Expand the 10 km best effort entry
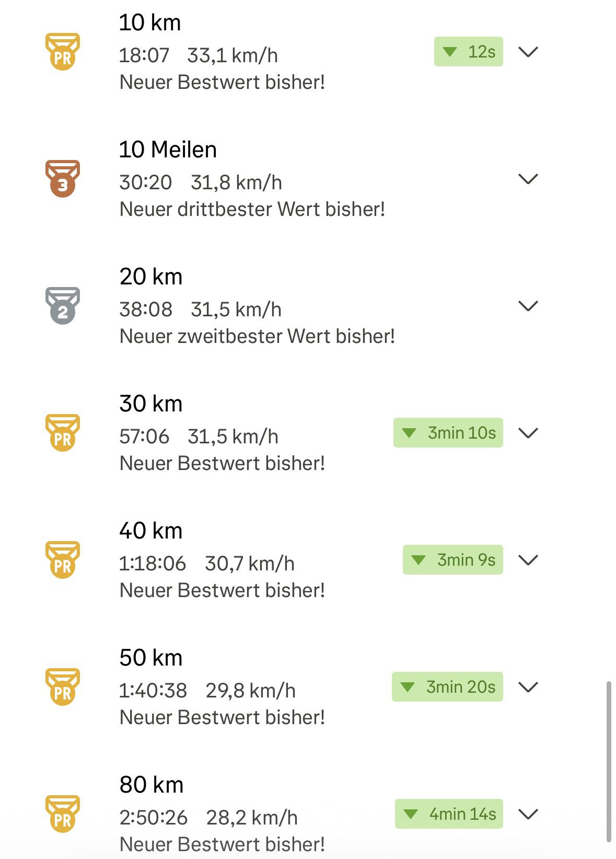616x859 pixels. pyautogui.click(x=528, y=52)
